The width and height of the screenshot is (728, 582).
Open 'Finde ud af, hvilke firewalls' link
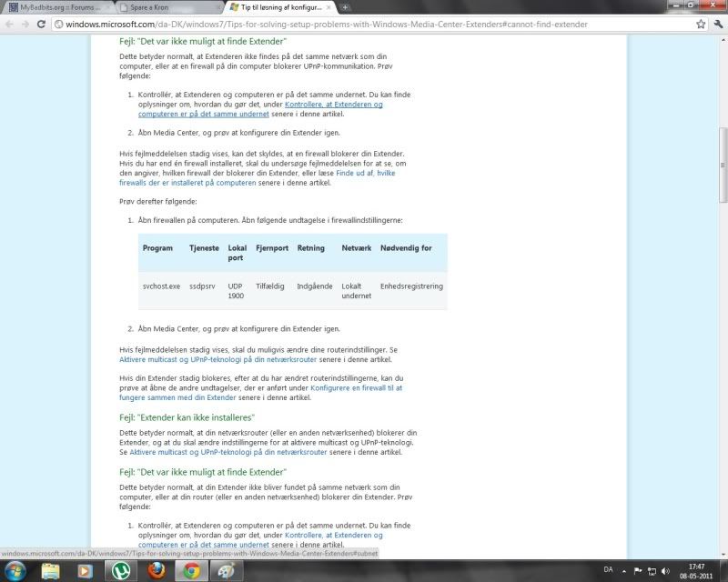pyautogui.click(x=258, y=177)
